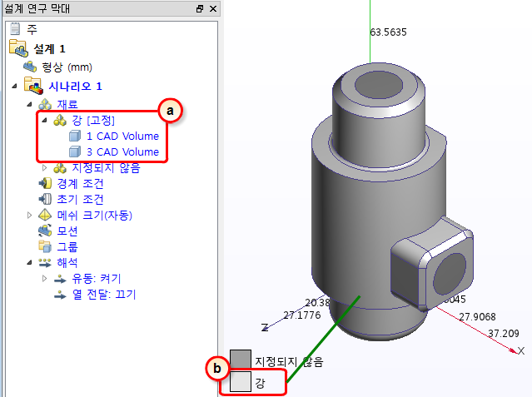This screenshot has height=397, width=532.
Task: Click the 27.1776 axis value
Action: [302, 315]
